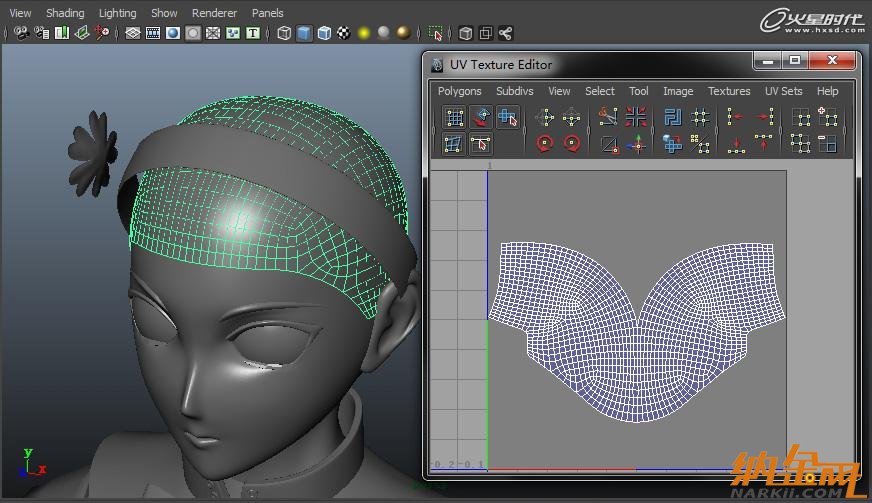Toggle textured display checker icon
The height and width of the screenshot is (503, 872).
344,33
